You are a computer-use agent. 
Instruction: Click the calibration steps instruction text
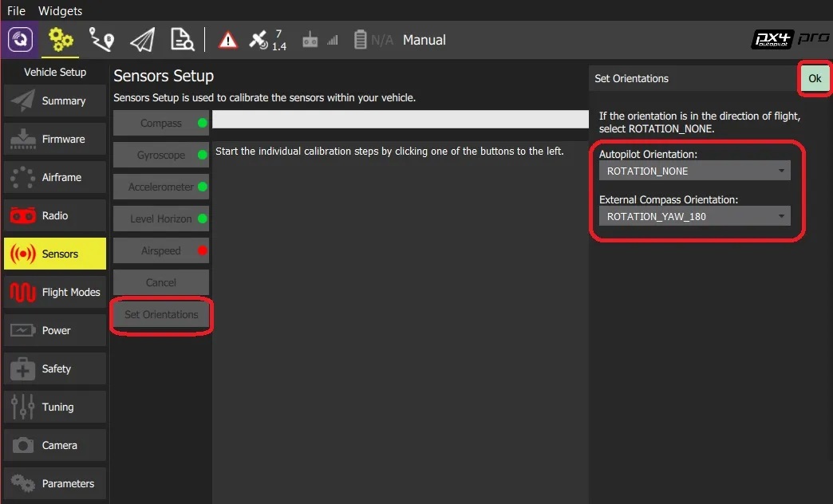click(x=389, y=152)
